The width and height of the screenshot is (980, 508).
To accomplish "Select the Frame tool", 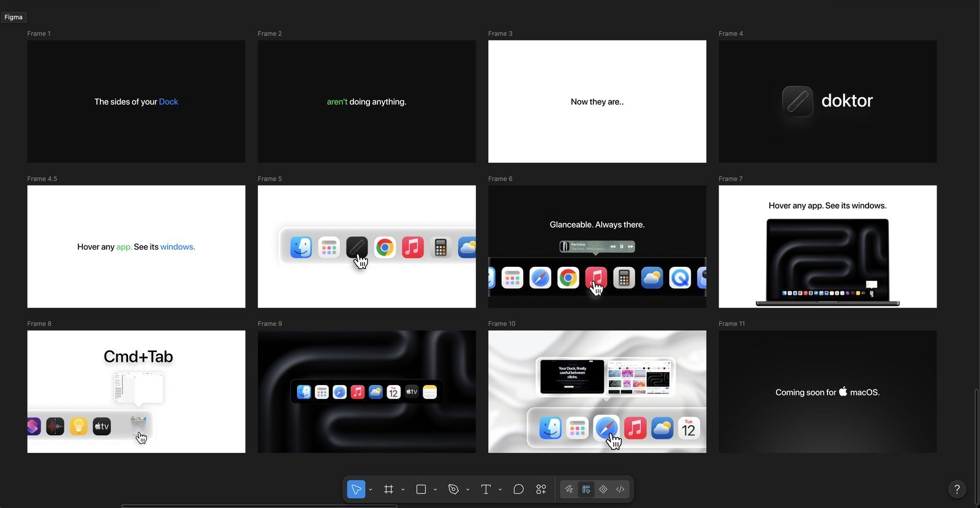I will [x=388, y=489].
